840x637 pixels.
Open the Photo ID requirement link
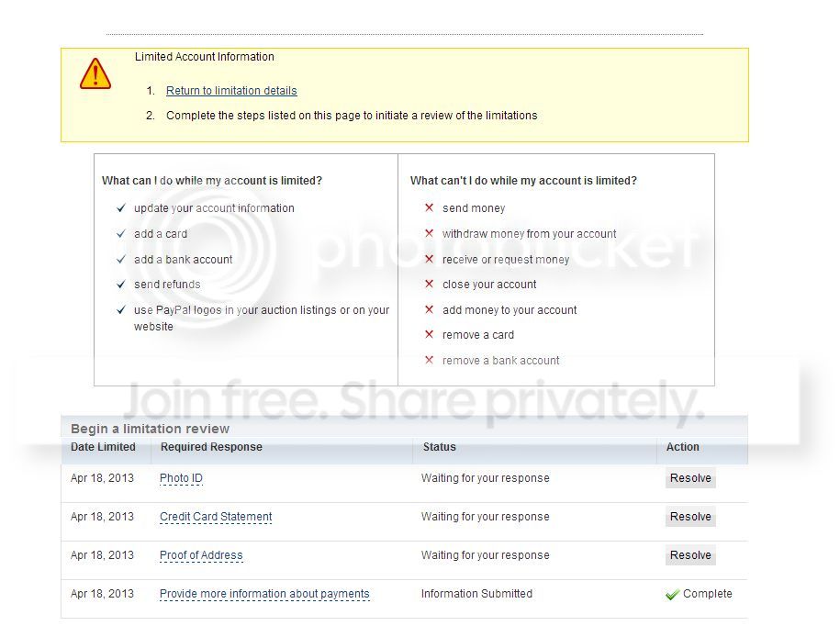(x=181, y=478)
